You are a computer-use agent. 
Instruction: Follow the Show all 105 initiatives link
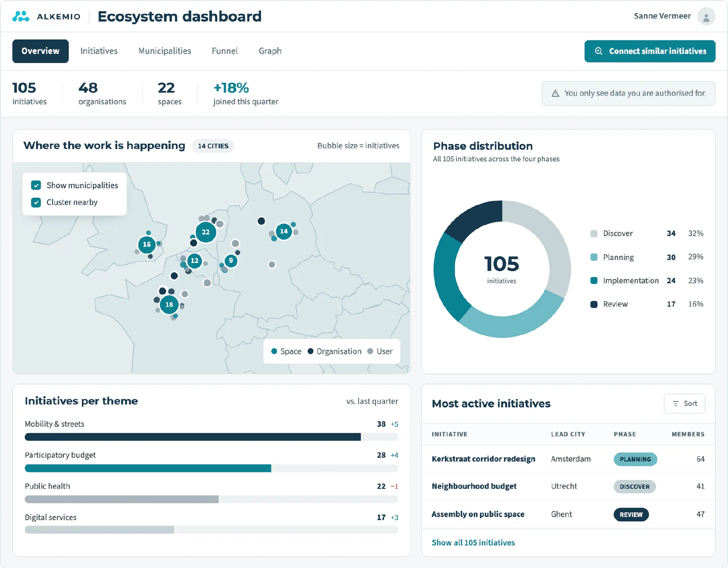473,542
